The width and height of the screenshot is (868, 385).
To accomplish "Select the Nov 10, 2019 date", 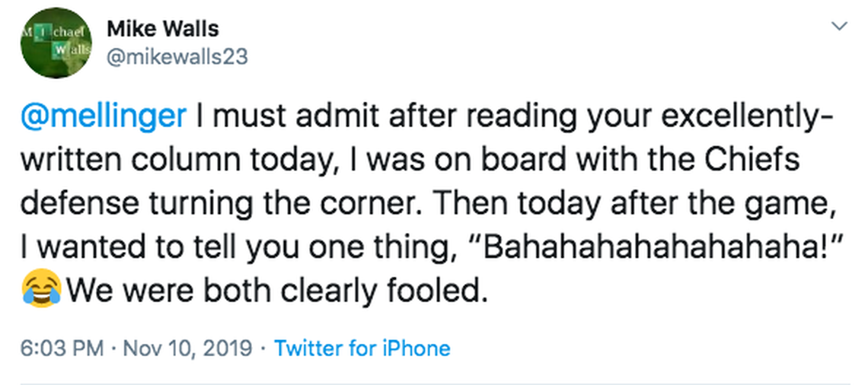I will pos(185,348).
